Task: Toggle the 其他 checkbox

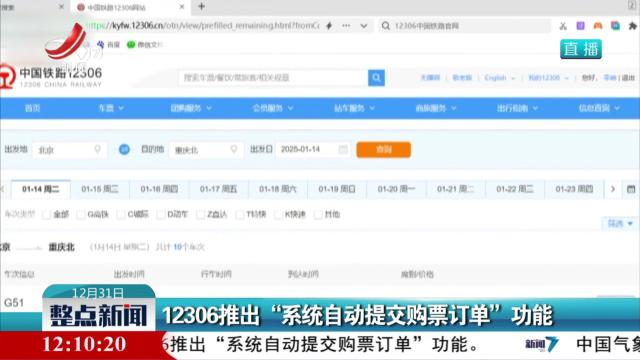Action: 318,214
